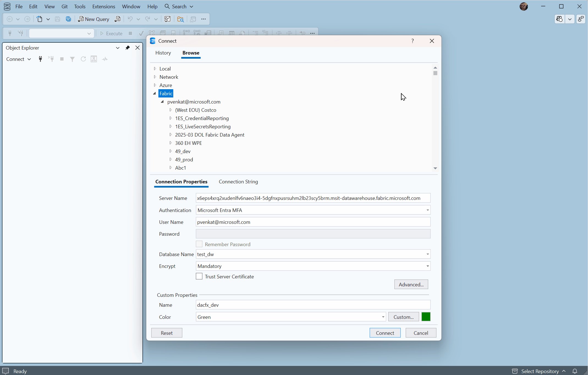Click the Advanced... button
The width and height of the screenshot is (588, 375).
coord(411,284)
